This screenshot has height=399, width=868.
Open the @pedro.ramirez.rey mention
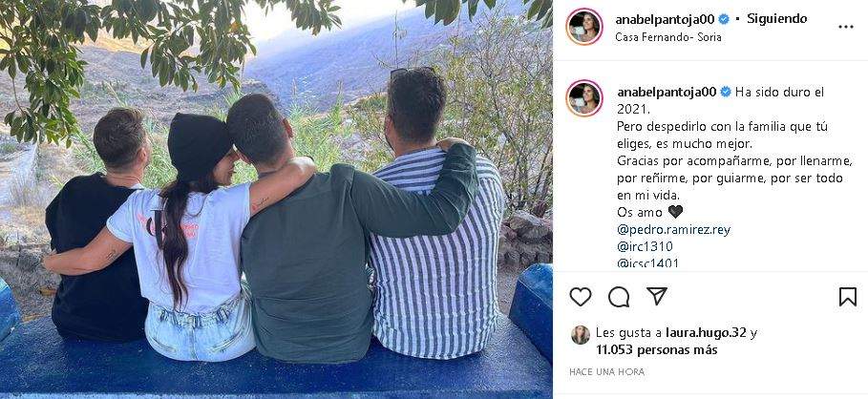click(x=674, y=230)
